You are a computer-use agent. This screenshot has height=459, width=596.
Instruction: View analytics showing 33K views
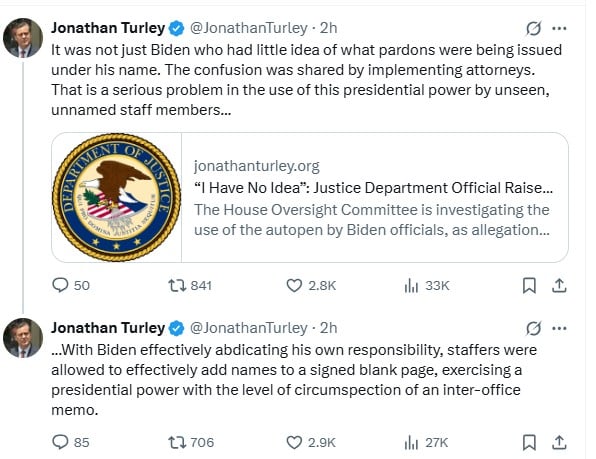pos(426,285)
